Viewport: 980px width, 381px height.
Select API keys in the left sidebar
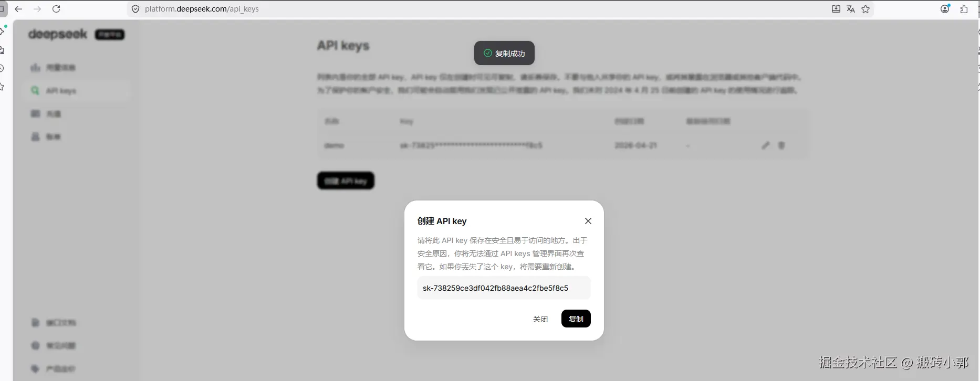click(x=76, y=91)
